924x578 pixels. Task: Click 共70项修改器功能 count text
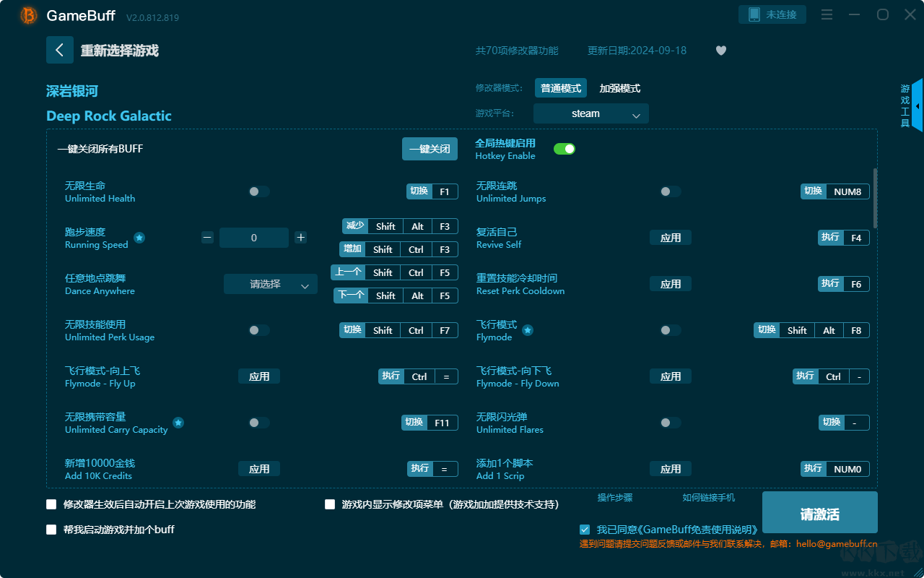[x=517, y=51]
